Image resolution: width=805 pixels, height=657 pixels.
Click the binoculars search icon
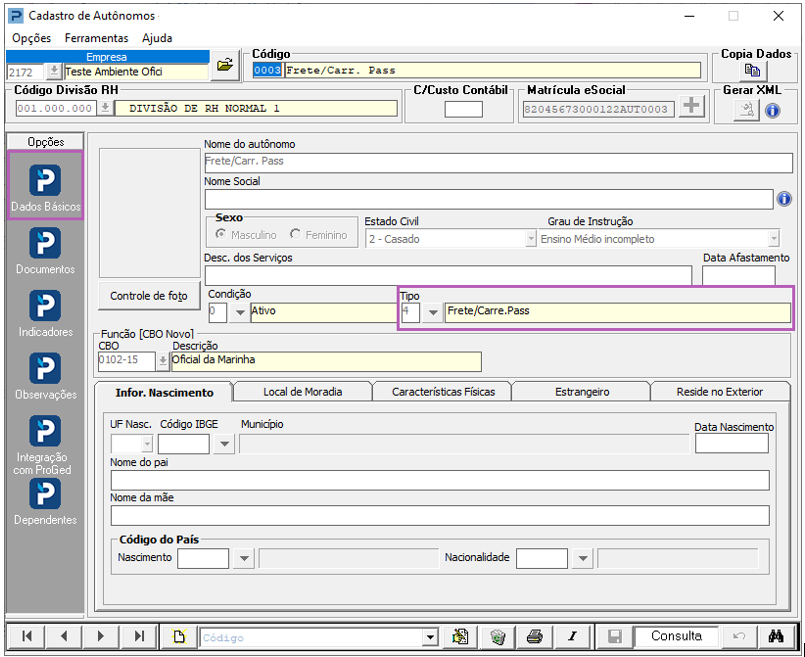click(x=776, y=637)
